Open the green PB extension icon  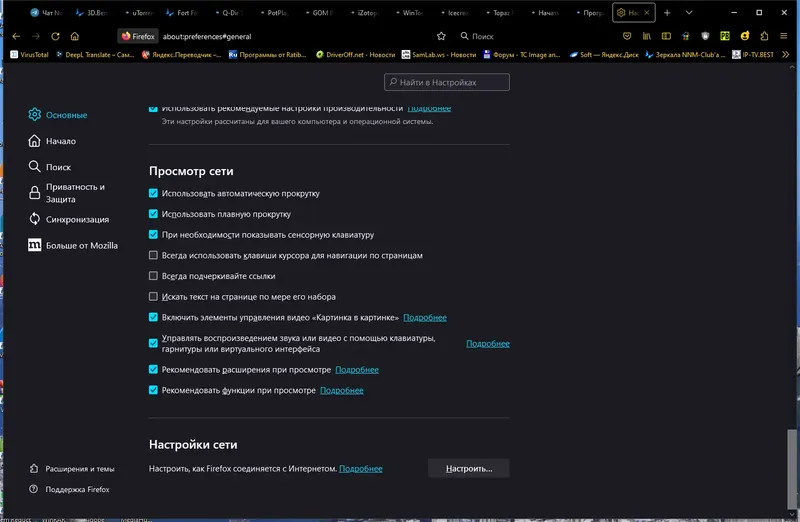(725, 36)
